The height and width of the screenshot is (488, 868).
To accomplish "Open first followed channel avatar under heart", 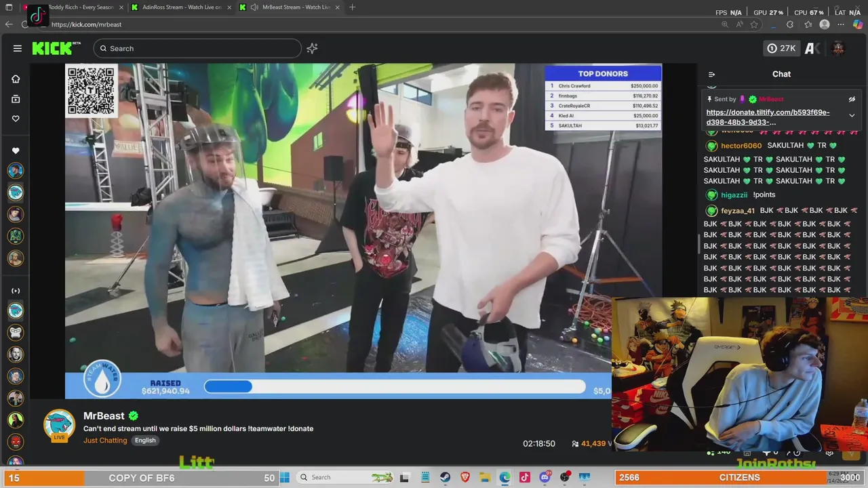I will pyautogui.click(x=16, y=171).
